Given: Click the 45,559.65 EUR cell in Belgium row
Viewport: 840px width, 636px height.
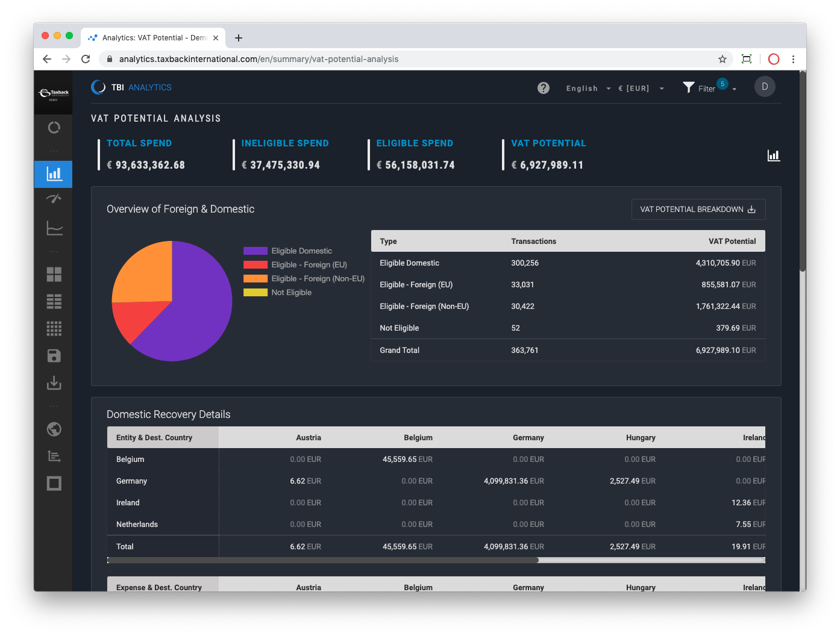Looking at the screenshot, I should pos(407,460).
